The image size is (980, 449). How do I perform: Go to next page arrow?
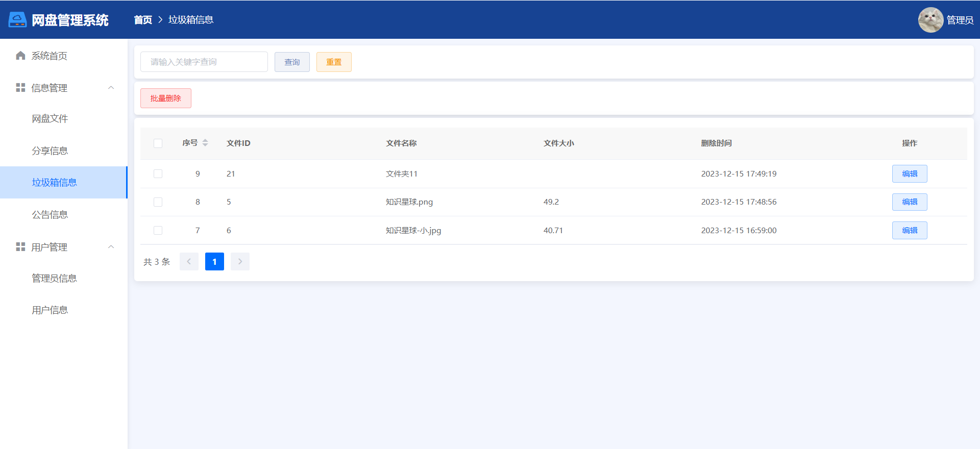pyautogui.click(x=240, y=262)
